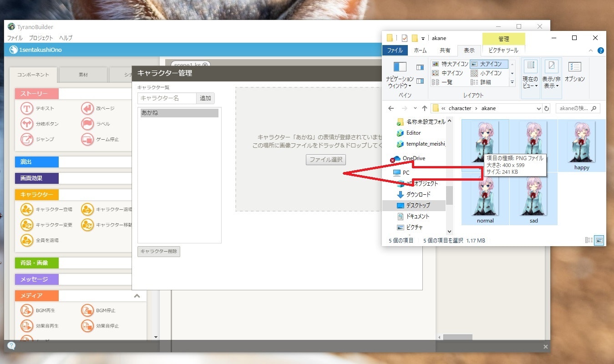Select あかね in character list
Image resolution: width=614 pixels, height=364 pixels.
coord(179,113)
